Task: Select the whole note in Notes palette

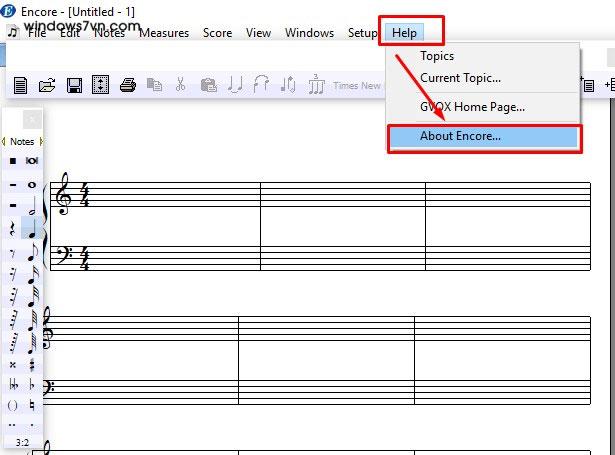Action: pyautogui.click(x=32, y=185)
